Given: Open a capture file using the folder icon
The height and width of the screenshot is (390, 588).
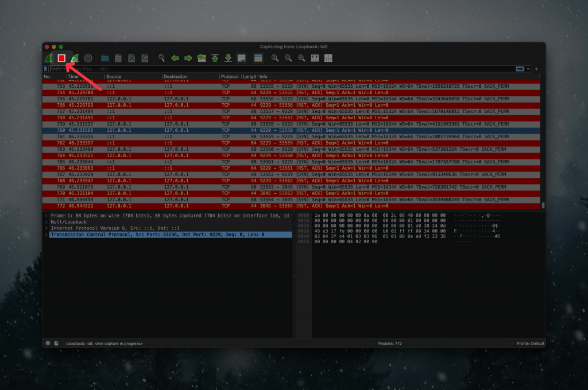Looking at the screenshot, I should (105, 58).
